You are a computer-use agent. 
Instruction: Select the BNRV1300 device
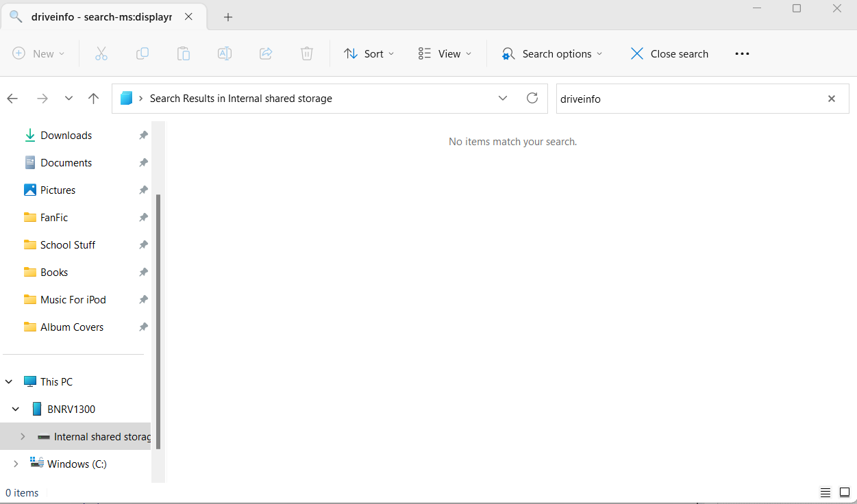point(71,409)
